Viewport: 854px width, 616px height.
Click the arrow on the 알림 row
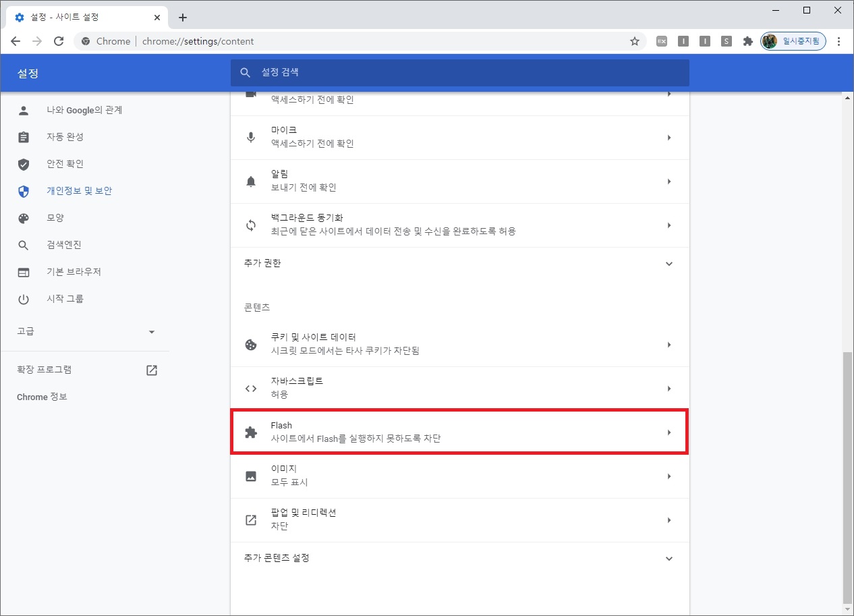click(x=669, y=181)
